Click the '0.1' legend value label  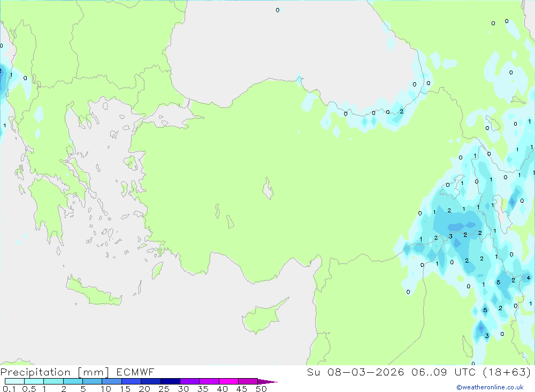9,389
